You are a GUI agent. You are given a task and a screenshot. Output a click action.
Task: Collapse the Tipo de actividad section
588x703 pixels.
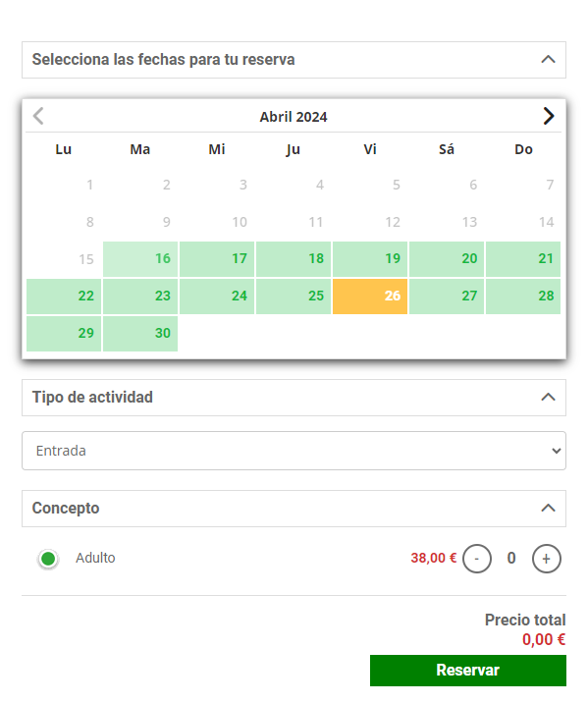click(x=548, y=398)
